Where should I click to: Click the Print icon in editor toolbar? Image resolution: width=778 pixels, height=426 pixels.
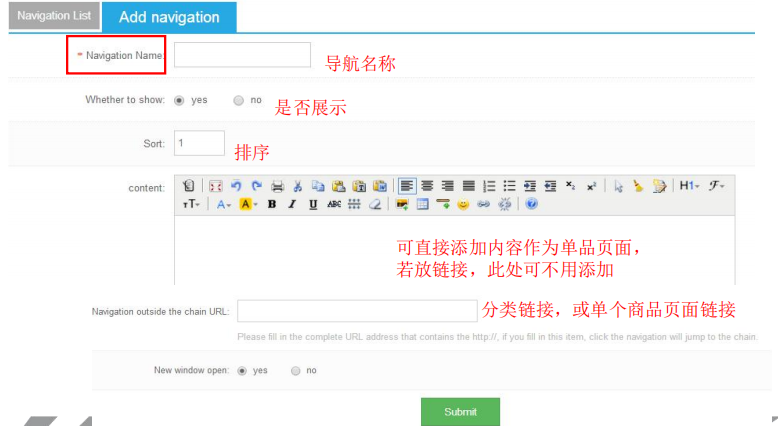click(x=278, y=186)
